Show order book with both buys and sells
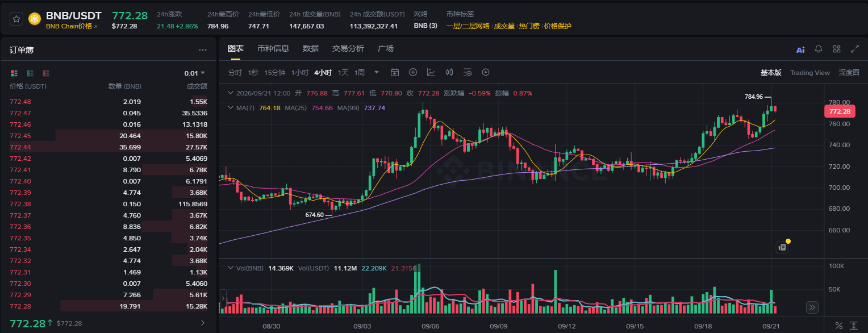 tap(14, 73)
